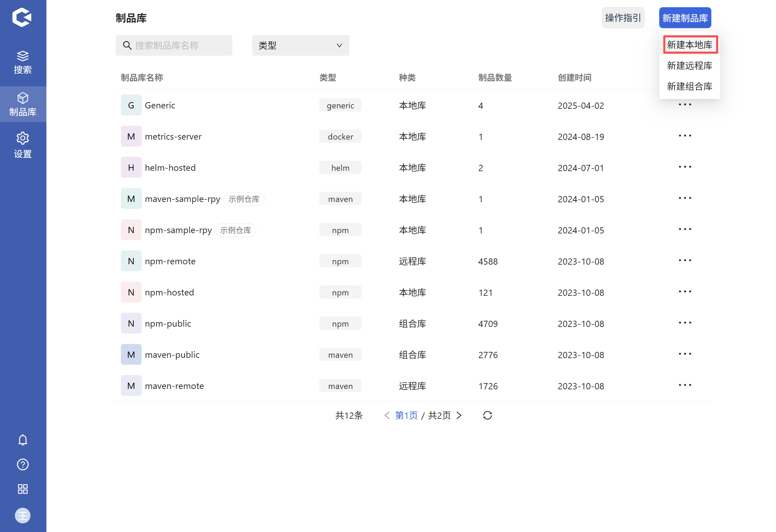Open the app grid icon

(x=23, y=489)
